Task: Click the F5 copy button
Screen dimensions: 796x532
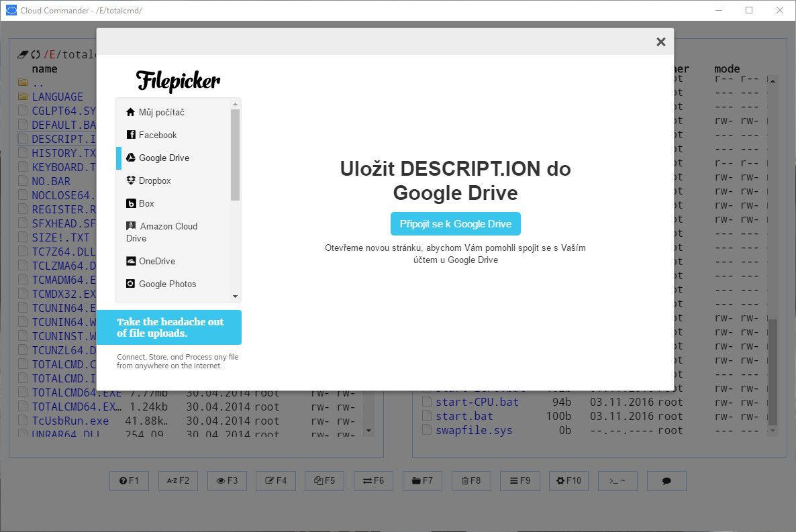Action: (324, 481)
